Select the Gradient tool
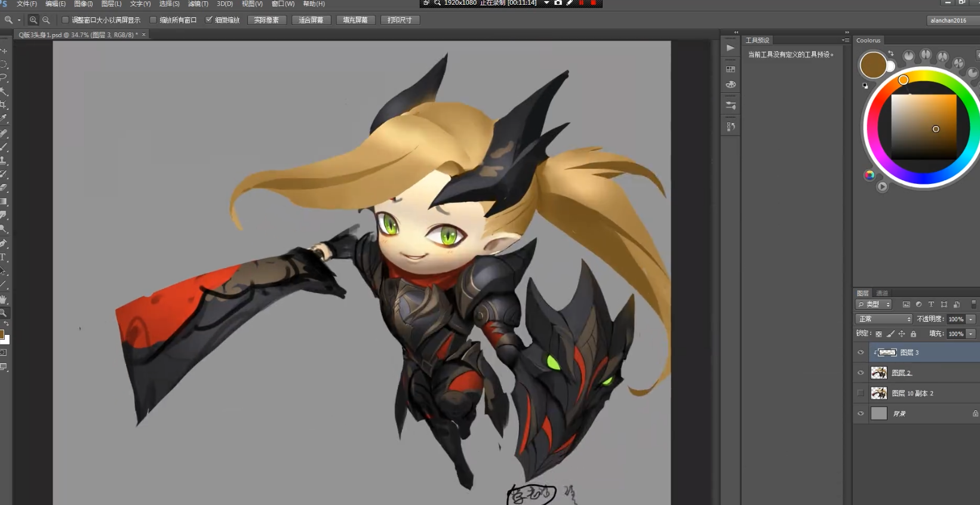Image resolution: width=980 pixels, height=505 pixels. pyautogui.click(x=4, y=202)
